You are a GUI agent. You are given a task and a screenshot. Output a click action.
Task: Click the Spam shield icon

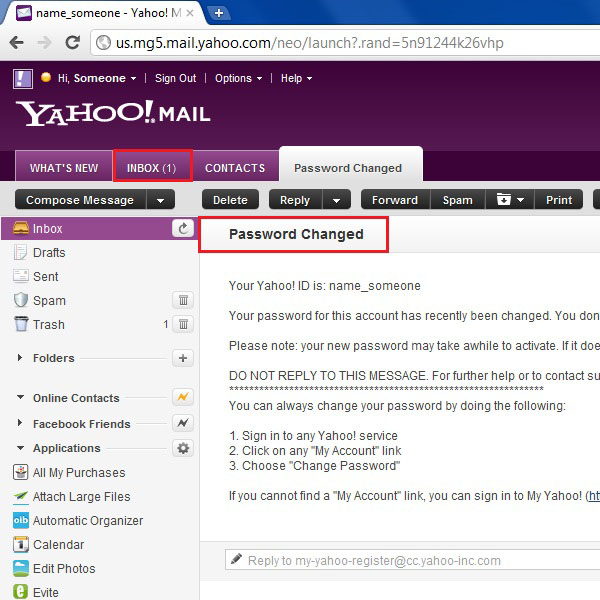coord(21,300)
